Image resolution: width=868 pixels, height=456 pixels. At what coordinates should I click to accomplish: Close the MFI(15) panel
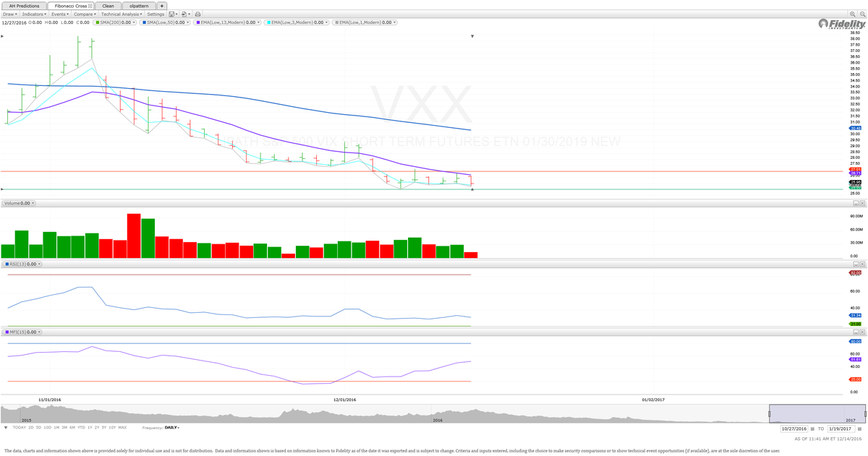tap(862, 332)
